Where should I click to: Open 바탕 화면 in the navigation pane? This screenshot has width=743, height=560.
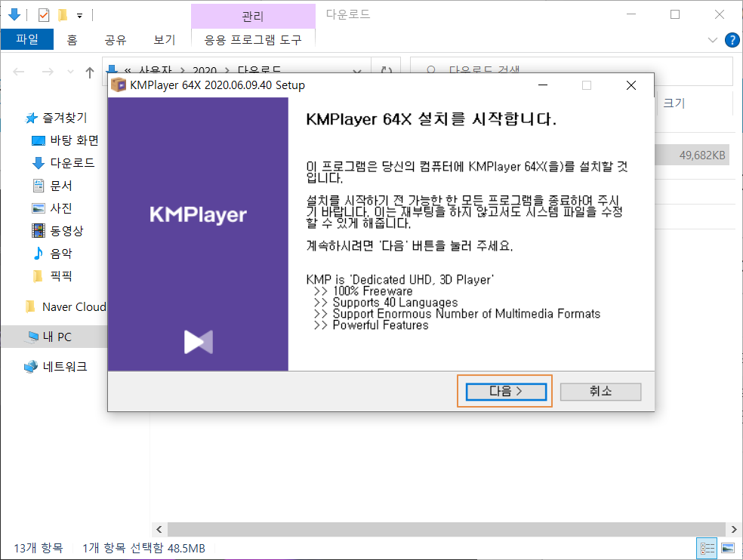[x=75, y=140]
